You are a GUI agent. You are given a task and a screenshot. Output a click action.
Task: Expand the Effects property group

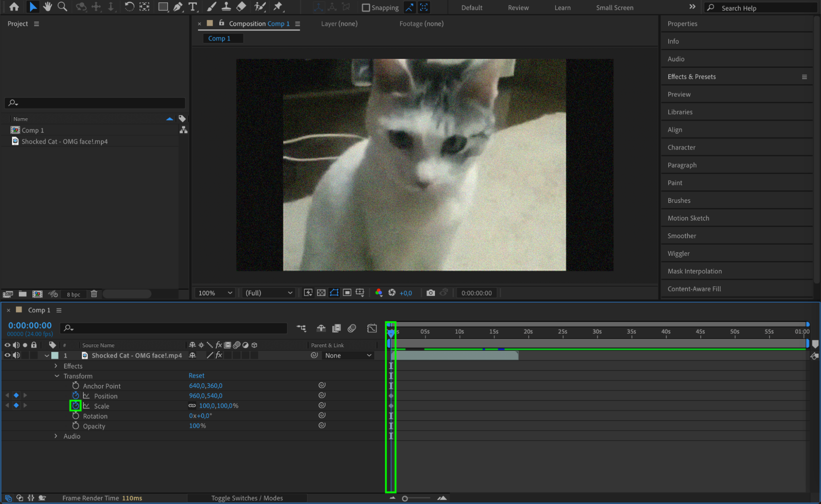pyautogui.click(x=56, y=366)
